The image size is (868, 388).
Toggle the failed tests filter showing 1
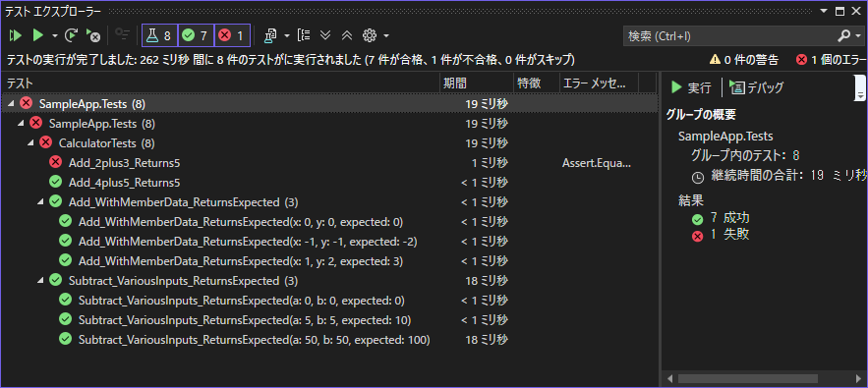pos(232,36)
